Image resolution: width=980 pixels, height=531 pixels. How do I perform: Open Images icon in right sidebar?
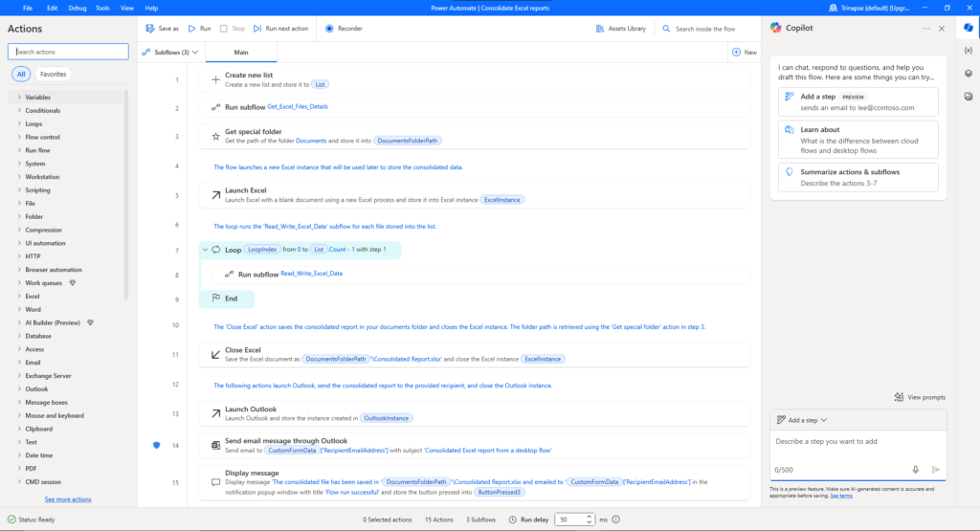coord(969,97)
